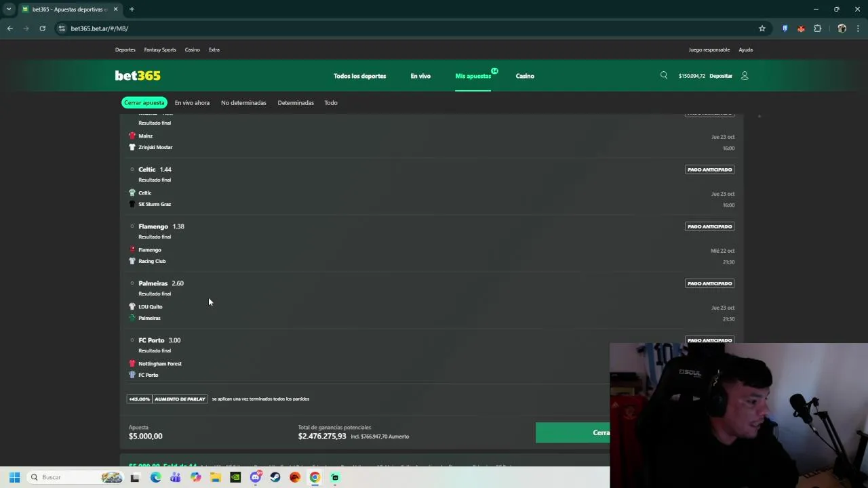Bookmark this page with the star
The width and height of the screenshot is (868, 488).
tap(762, 28)
